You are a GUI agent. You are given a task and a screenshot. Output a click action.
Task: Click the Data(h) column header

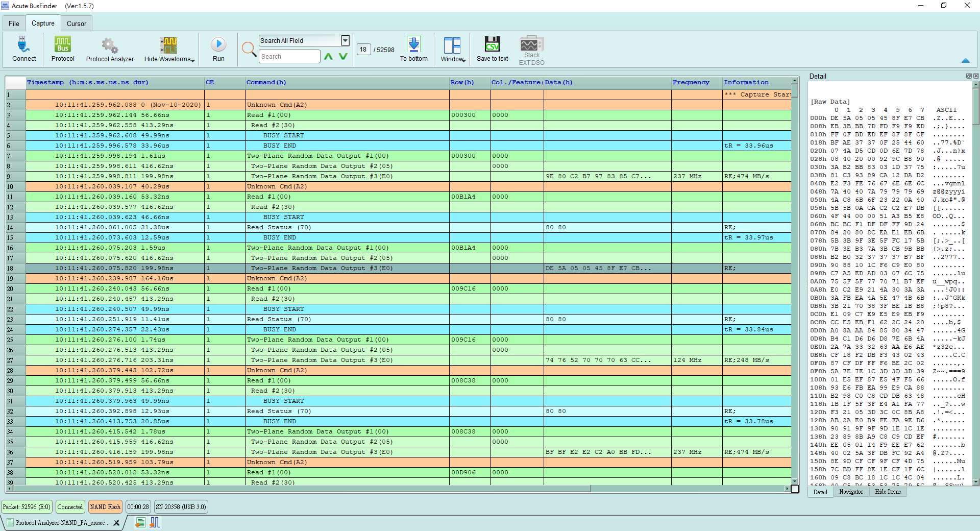607,82
